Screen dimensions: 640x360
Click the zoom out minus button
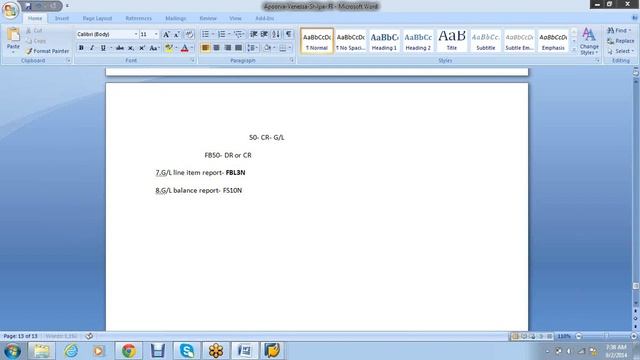click(x=578, y=336)
